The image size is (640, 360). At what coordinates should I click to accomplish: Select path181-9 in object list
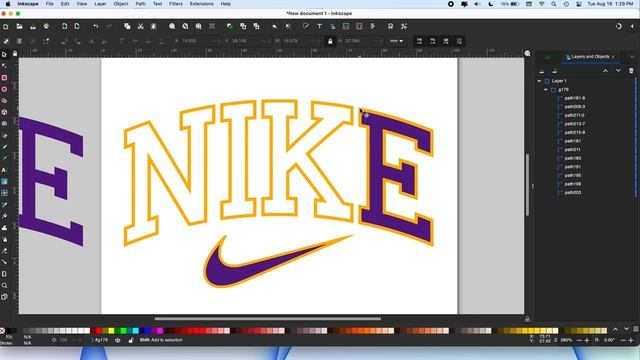click(575, 98)
